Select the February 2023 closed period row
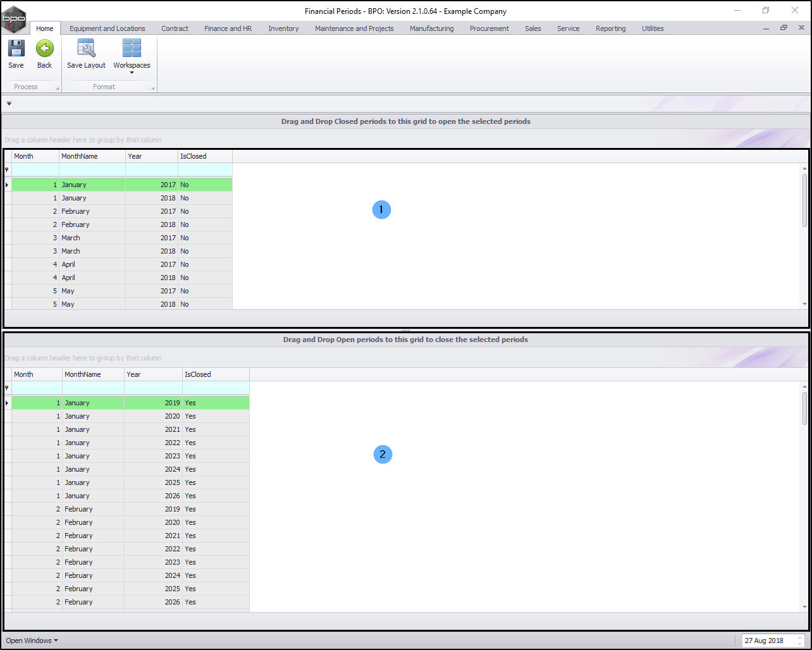Screen dimensions: 812x650 (x=130, y=562)
